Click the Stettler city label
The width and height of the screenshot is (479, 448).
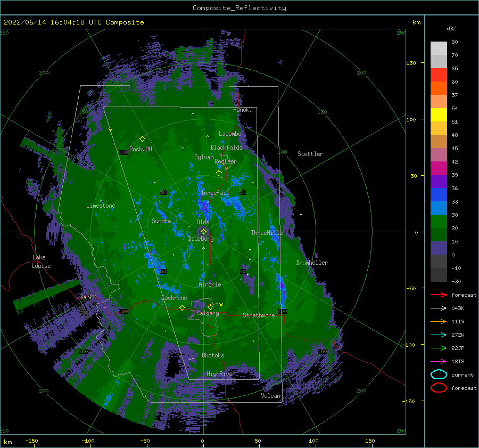point(310,154)
